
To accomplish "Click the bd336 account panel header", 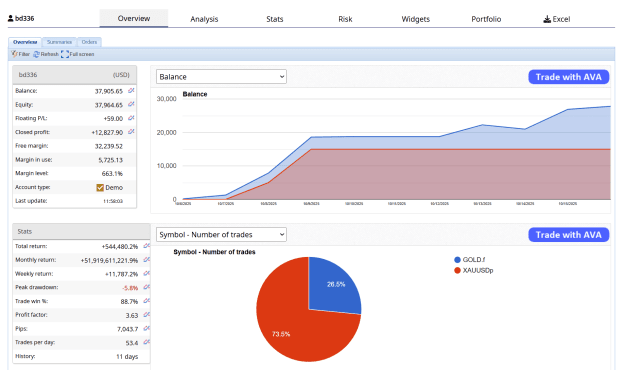I will pyautogui.click(x=75, y=75).
